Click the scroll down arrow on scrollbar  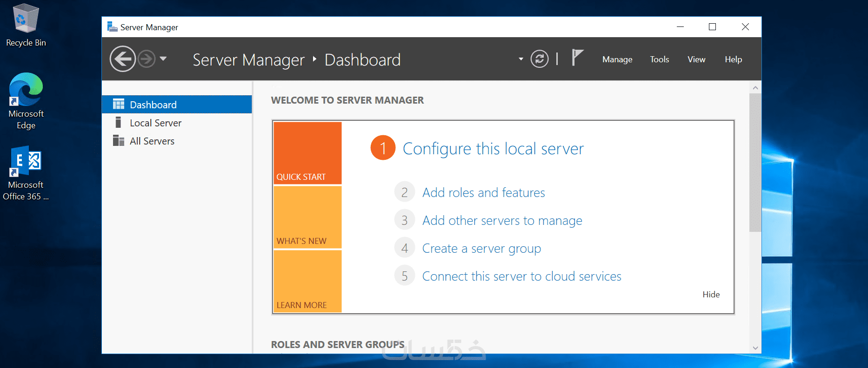(755, 348)
